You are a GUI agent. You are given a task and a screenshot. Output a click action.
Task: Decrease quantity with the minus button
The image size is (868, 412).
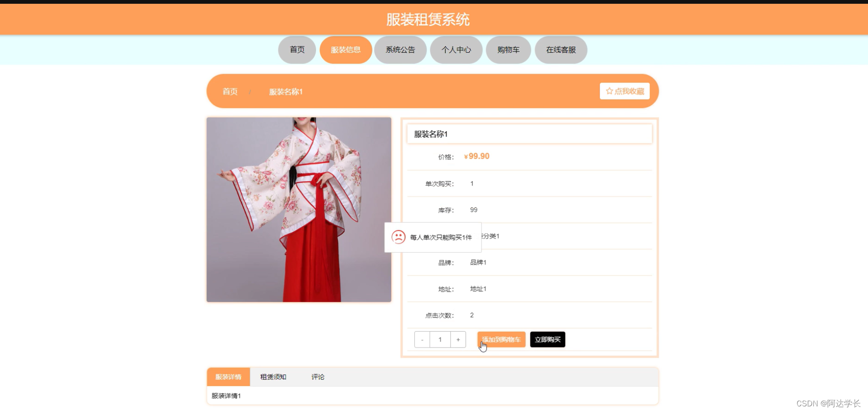pos(422,340)
